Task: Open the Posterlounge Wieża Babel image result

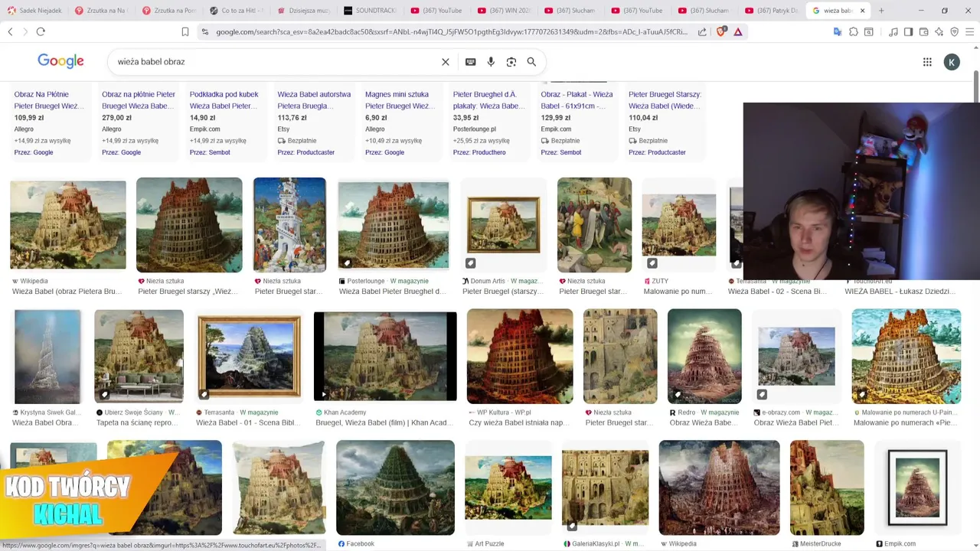Action: click(x=394, y=225)
